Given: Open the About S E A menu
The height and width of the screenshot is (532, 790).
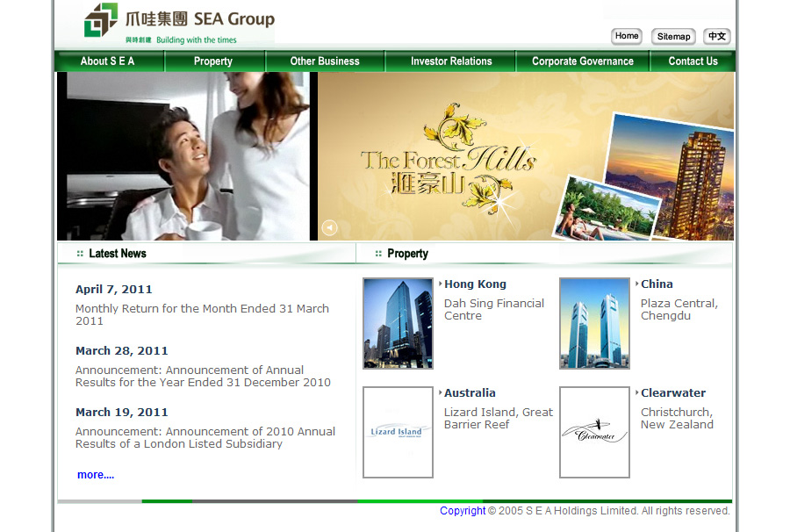Looking at the screenshot, I should tap(107, 61).
